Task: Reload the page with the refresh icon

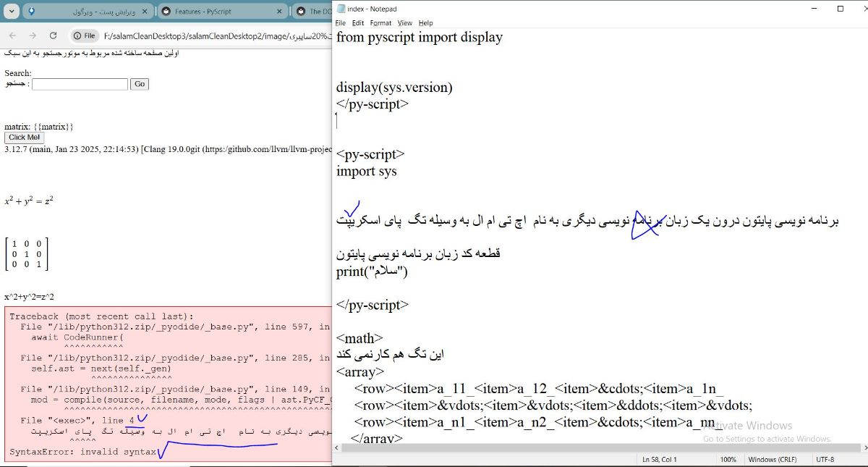Action: coord(53,35)
